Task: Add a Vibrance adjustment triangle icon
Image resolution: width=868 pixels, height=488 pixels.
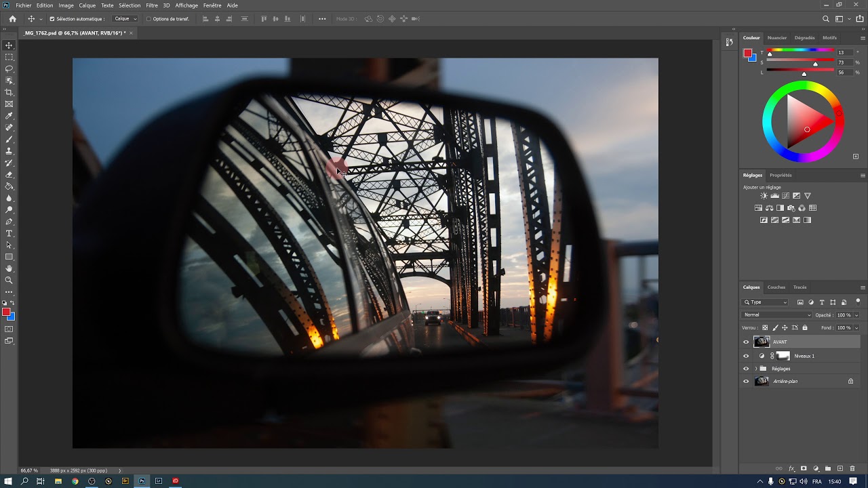Action: tap(808, 196)
